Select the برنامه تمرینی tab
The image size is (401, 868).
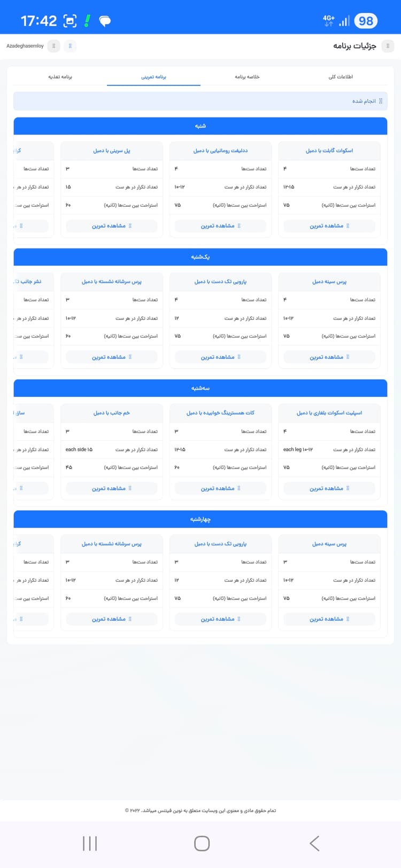154,77
